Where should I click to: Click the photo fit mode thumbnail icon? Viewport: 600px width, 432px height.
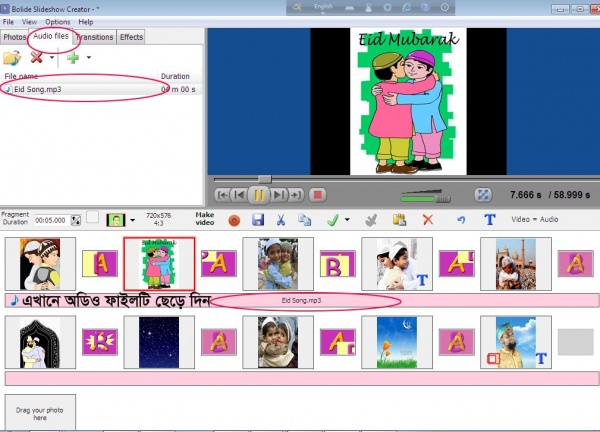pos(116,220)
